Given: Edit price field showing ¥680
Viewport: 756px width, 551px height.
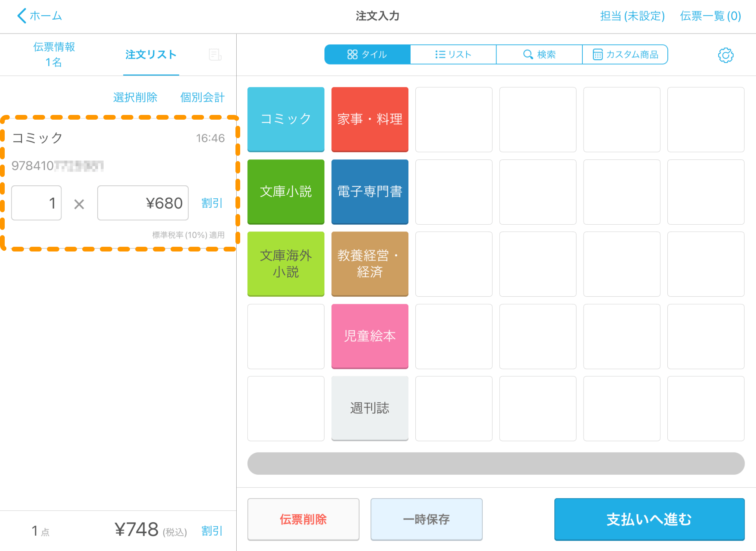Looking at the screenshot, I should (x=143, y=203).
